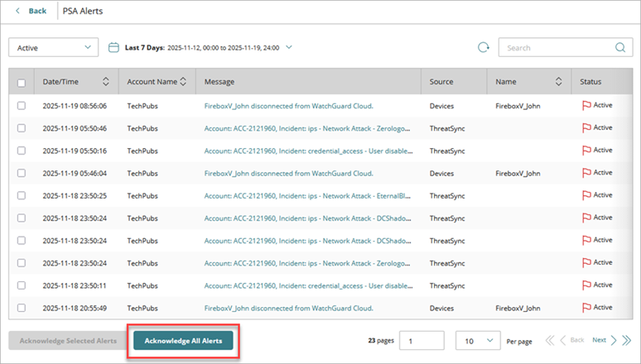Click Active flag icon for 23:50:25 alert
This screenshot has width=641, height=364.
(586, 196)
